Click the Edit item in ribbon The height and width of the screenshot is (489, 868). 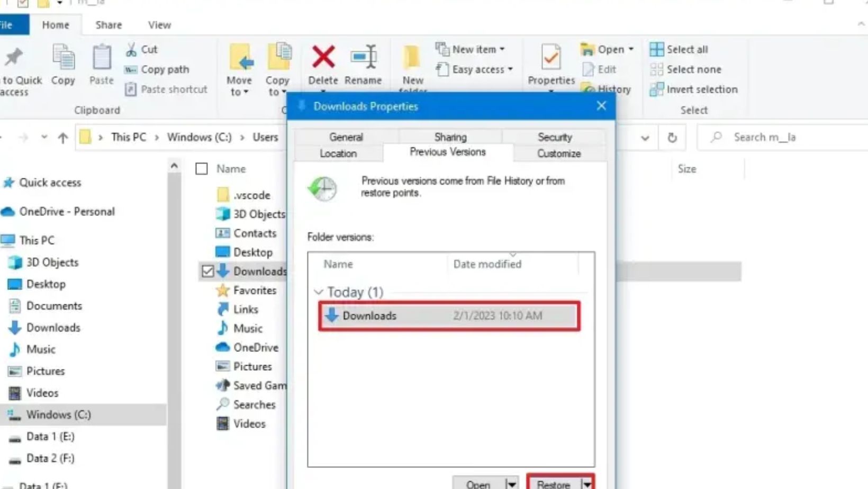pos(599,69)
